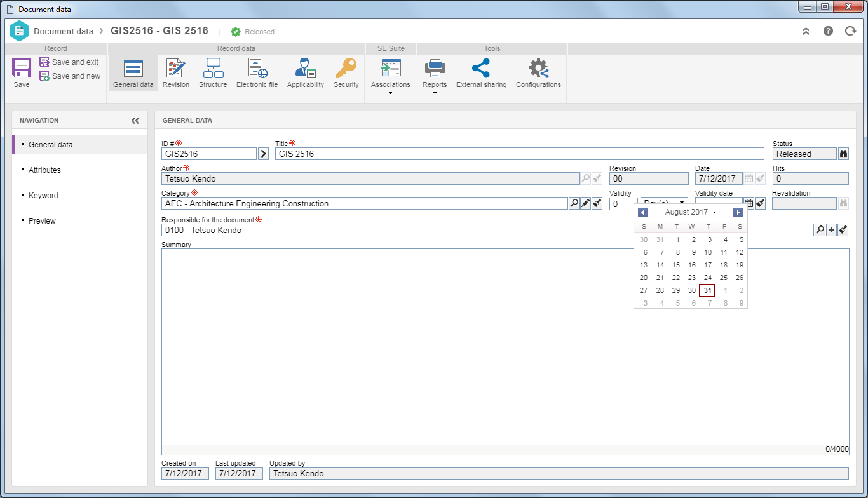Open the Electronic file icon
Viewport: 868px width, 498px height.
pos(257,68)
